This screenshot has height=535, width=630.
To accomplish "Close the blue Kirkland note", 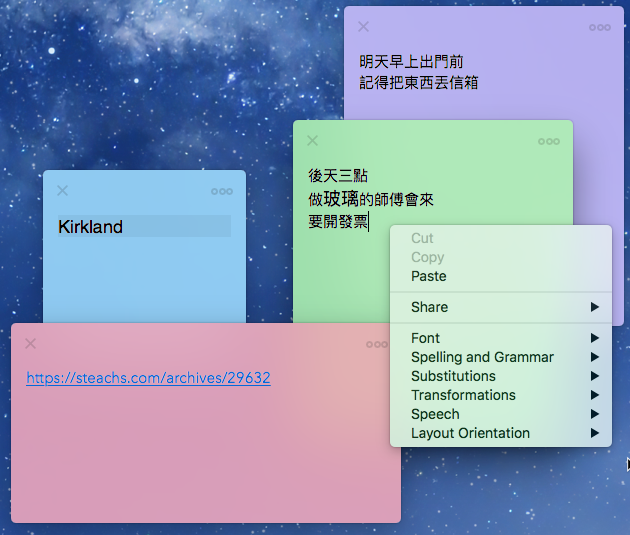I will click(x=62, y=190).
